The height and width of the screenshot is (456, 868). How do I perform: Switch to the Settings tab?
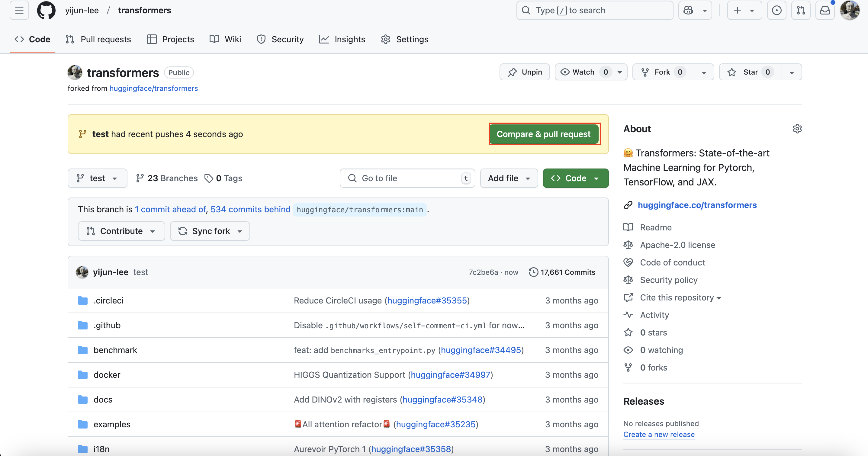404,39
